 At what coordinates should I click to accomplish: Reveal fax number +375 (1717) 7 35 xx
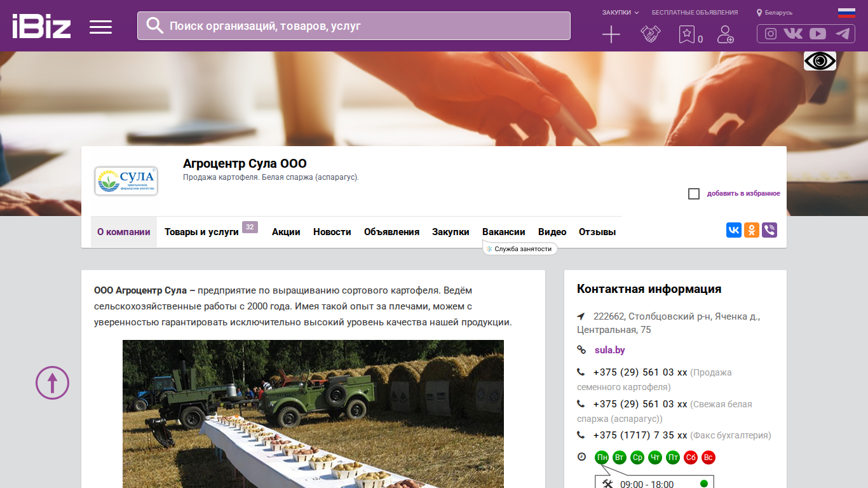click(641, 436)
